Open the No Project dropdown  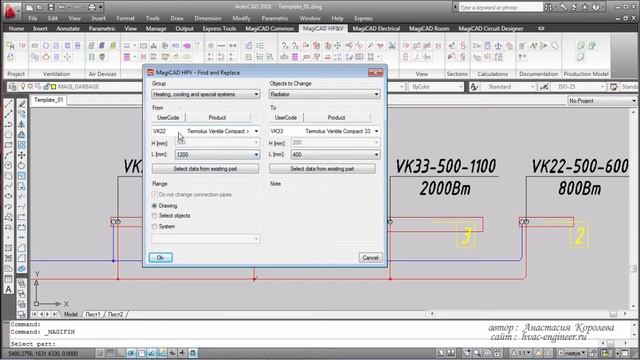pyautogui.click(x=602, y=101)
